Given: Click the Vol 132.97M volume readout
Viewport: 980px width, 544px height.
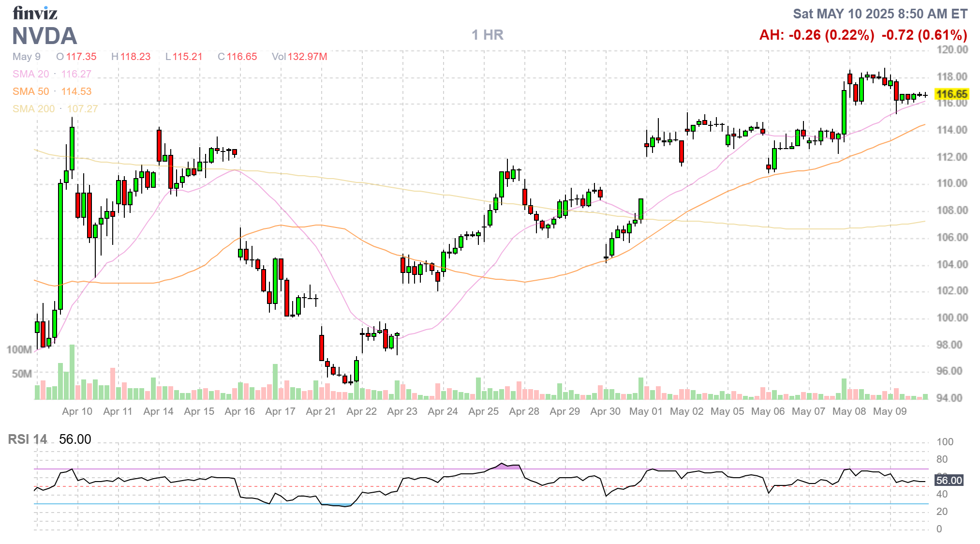Looking at the screenshot, I should (299, 57).
